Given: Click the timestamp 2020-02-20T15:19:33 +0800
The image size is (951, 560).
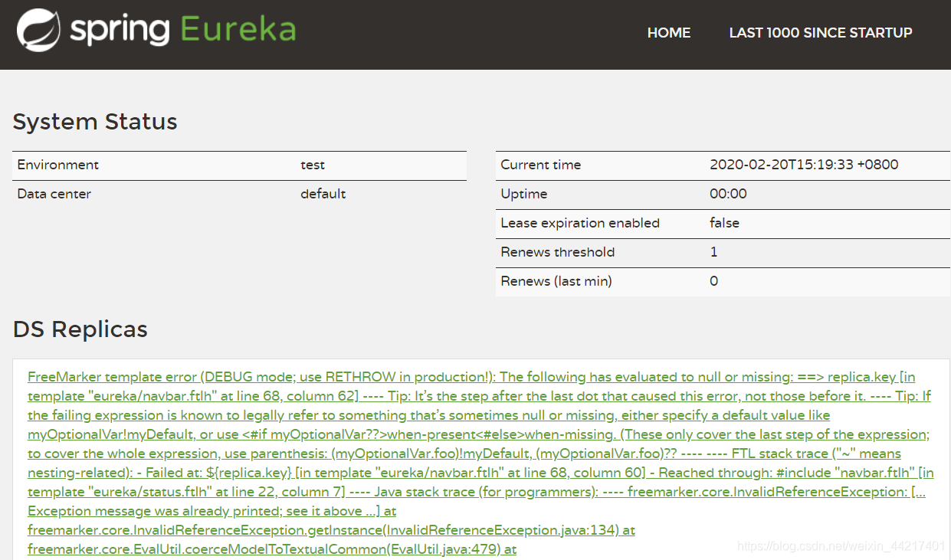Looking at the screenshot, I should [804, 165].
